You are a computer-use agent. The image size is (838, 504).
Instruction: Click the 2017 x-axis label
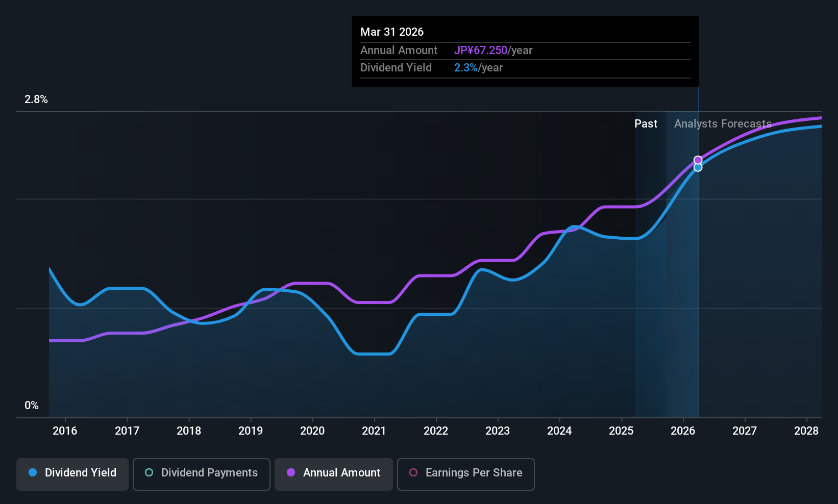pos(127,431)
